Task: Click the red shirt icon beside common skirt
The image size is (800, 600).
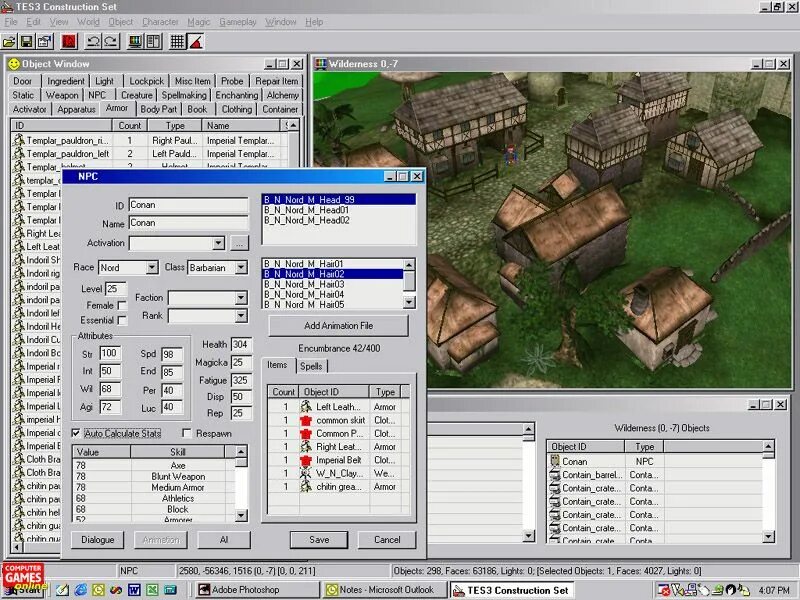Action: pyautogui.click(x=306, y=420)
